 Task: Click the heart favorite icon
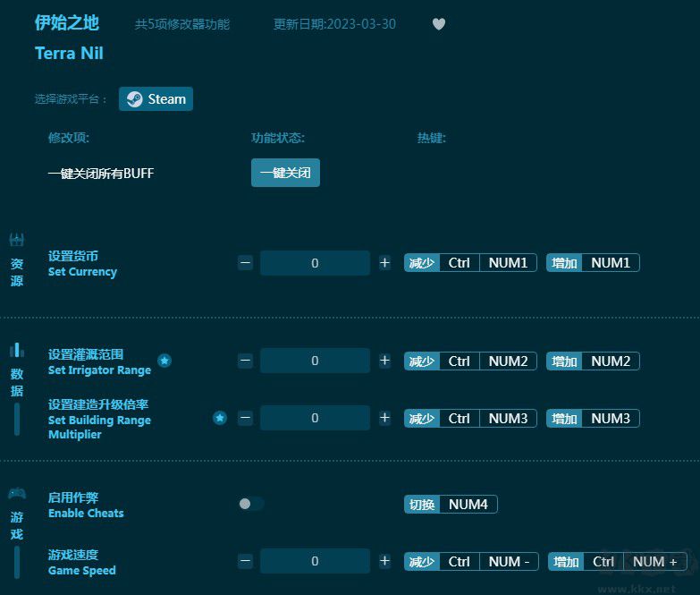439,24
